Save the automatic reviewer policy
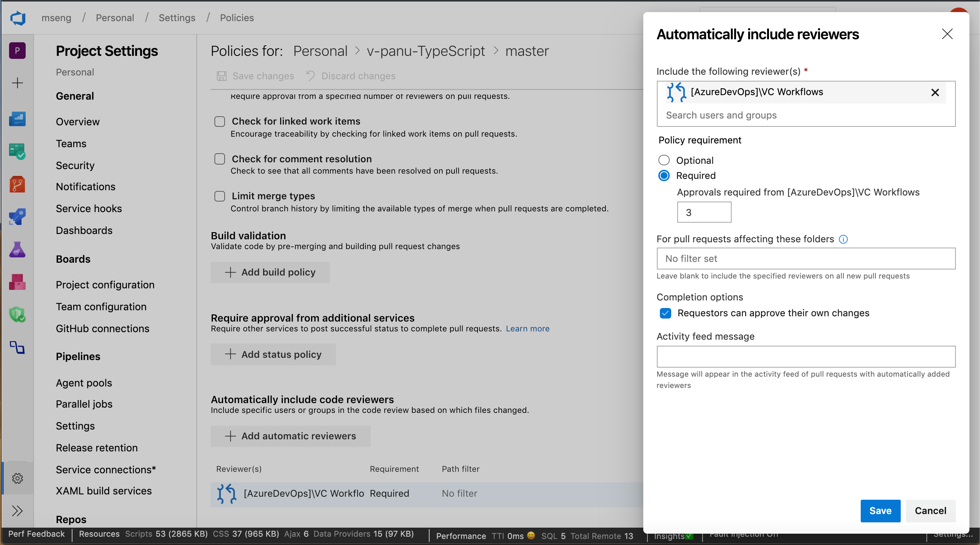 click(x=880, y=511)
